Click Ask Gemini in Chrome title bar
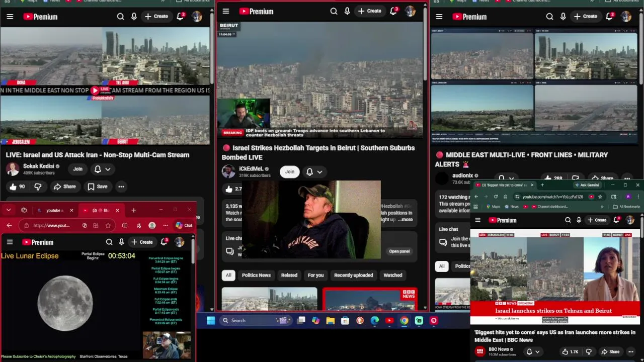Viewport: 644px width, 362px height. point(587,185)
